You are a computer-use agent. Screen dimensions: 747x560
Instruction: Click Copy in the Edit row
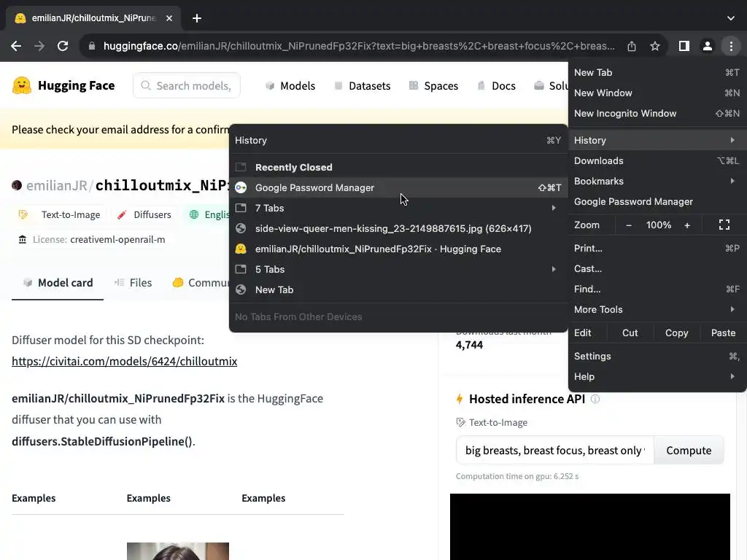pos(676,332)
